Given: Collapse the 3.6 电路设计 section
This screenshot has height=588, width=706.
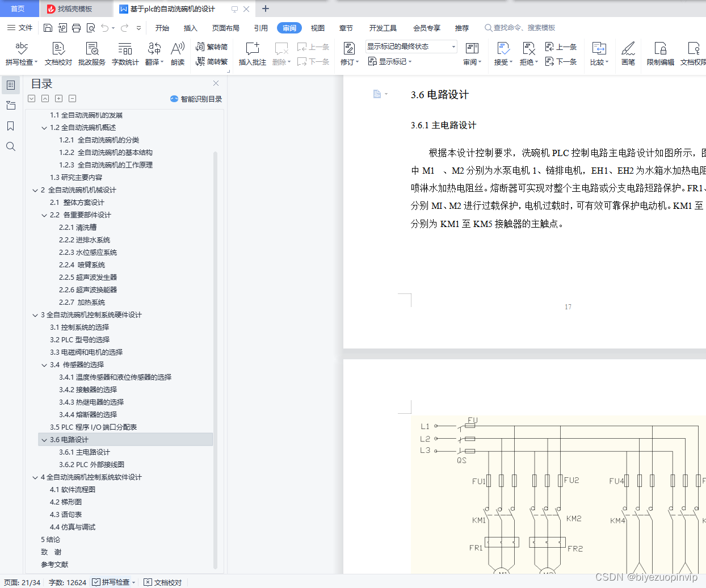Looking at the screenshot, I should tap(44, 440).
